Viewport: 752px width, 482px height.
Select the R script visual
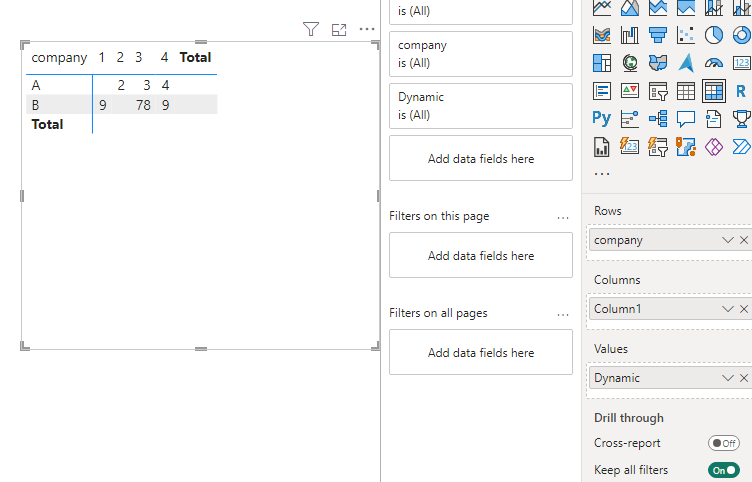pyautogui.click(x=742, y=91)
